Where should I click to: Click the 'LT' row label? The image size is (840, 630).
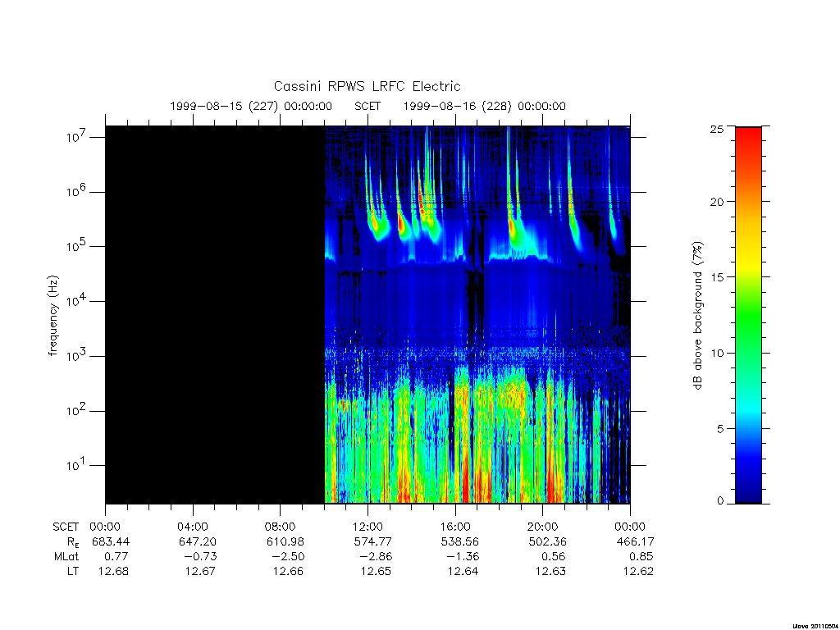73,572
